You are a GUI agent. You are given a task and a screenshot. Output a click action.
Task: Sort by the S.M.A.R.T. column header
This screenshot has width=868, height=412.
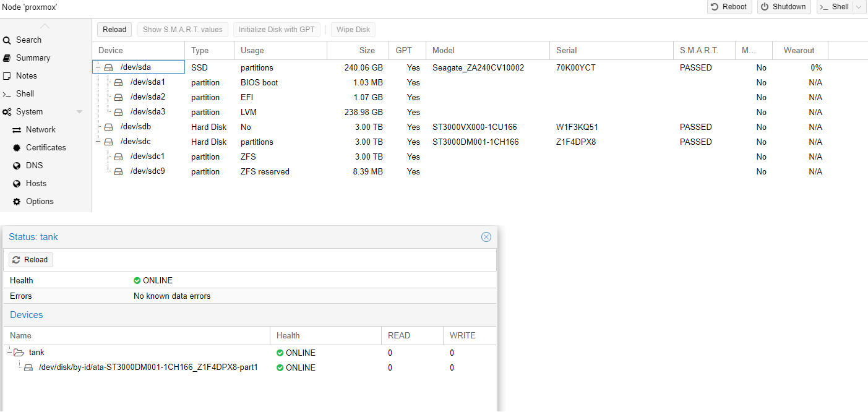(x=704, y=50)
